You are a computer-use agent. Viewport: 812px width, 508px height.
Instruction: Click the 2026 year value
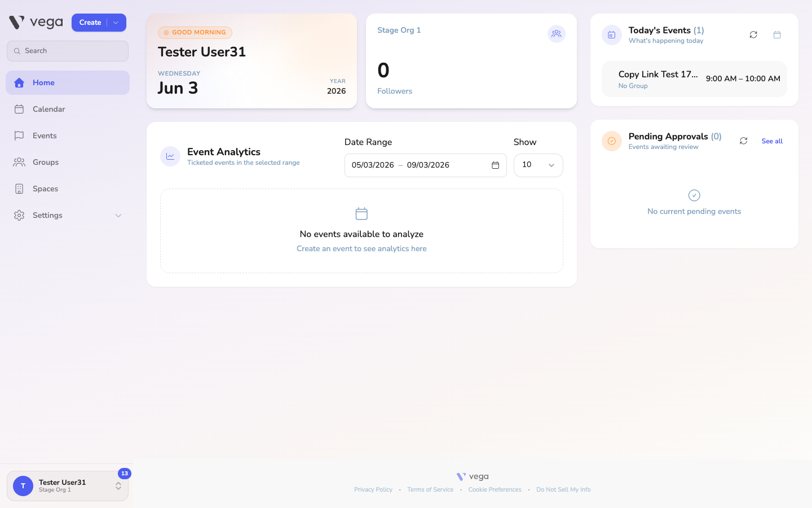tap(337, 91)
